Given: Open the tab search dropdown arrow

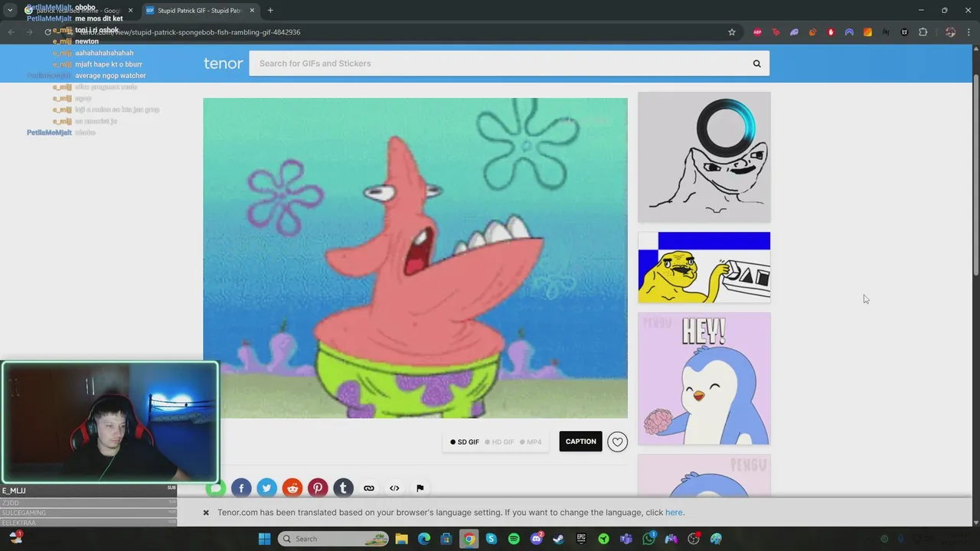Looking at the screenshot, I should (x=10, y=11).
